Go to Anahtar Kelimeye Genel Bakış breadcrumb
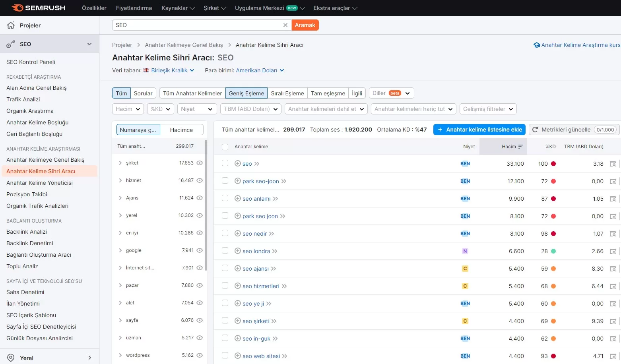Screen dimensions: 621x364 click(x=184, y=45)
